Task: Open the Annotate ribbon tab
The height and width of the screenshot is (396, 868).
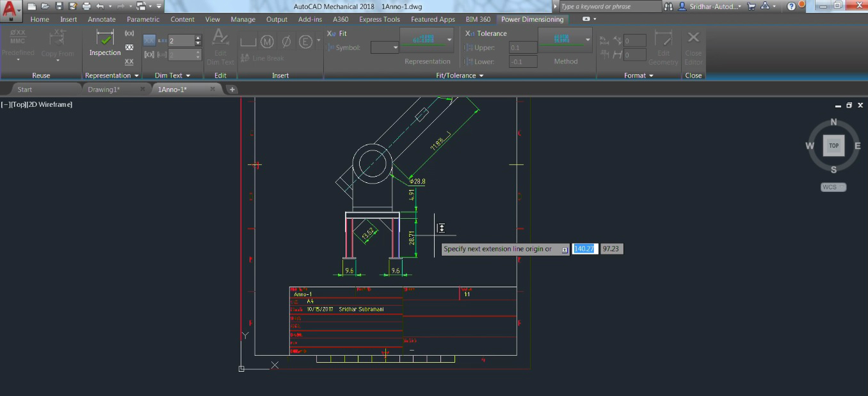Action: pos(102,19)
